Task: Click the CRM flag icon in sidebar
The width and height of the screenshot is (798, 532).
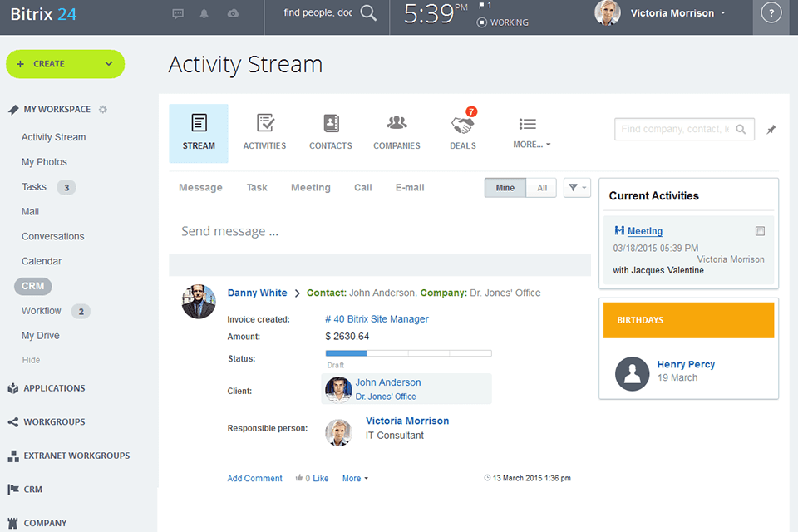Action: coord(13,490)
